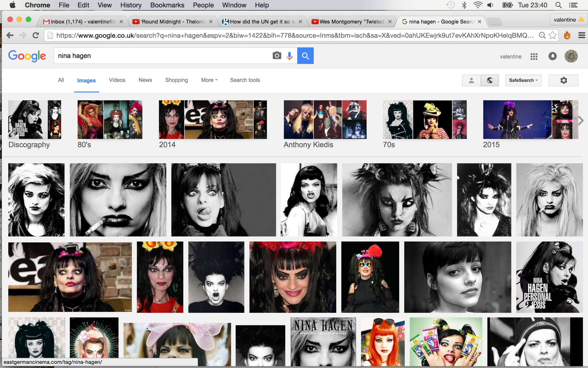Viewport: 588px width, 368px height.
Task: Click the Chrome back arrow button
Action: click(10, 36)
